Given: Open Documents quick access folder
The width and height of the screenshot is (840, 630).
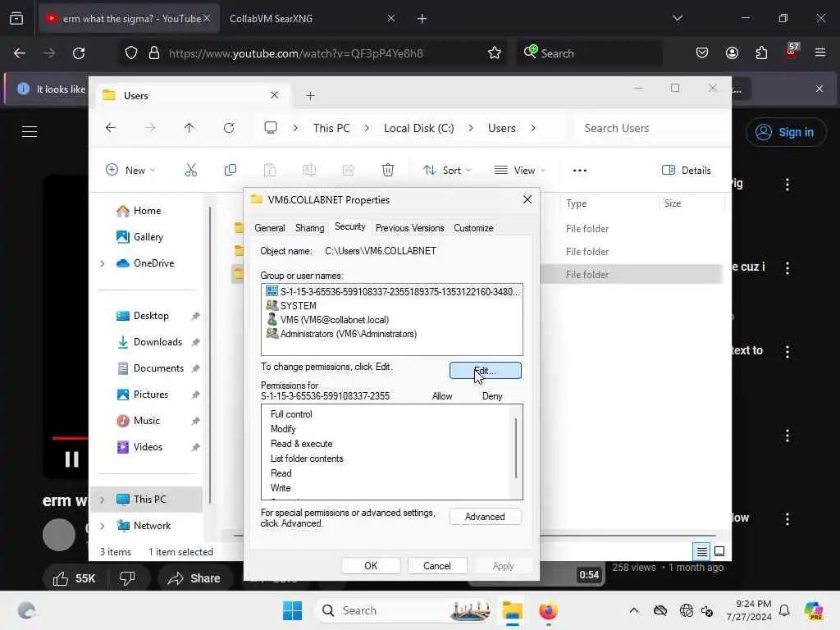Looking at the screenshot, I should coord(158,368).
